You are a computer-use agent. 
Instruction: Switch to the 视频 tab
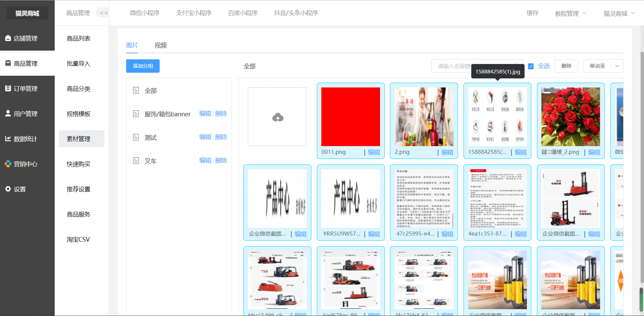161,45
